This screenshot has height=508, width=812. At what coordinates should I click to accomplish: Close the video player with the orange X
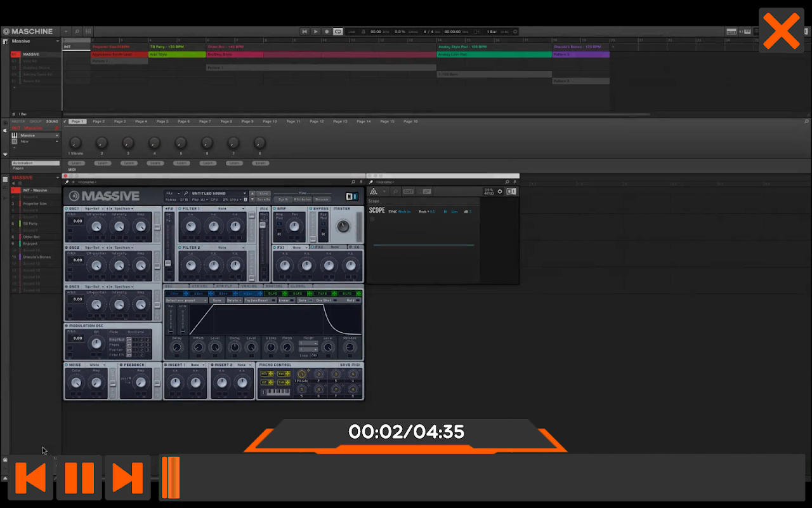click(x=782, y=31)
